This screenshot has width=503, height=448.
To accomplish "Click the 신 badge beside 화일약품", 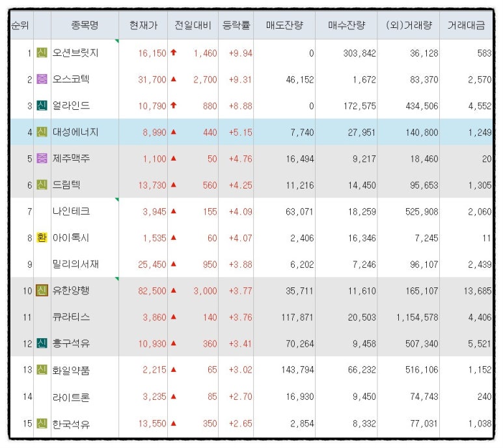I will coord(42,370).
